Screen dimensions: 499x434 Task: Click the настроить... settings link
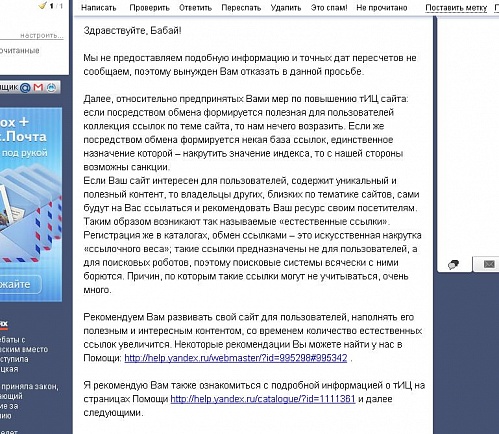[x=42, y=35]
